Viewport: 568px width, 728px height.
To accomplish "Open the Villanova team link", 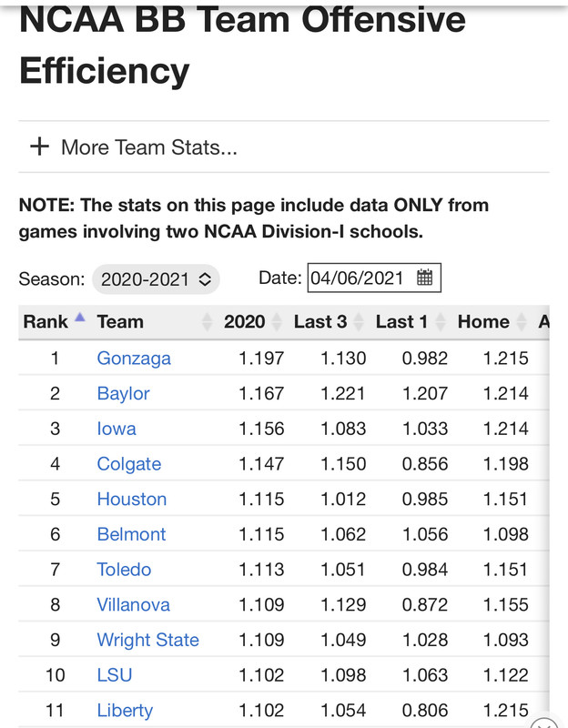I will (133, 604).
